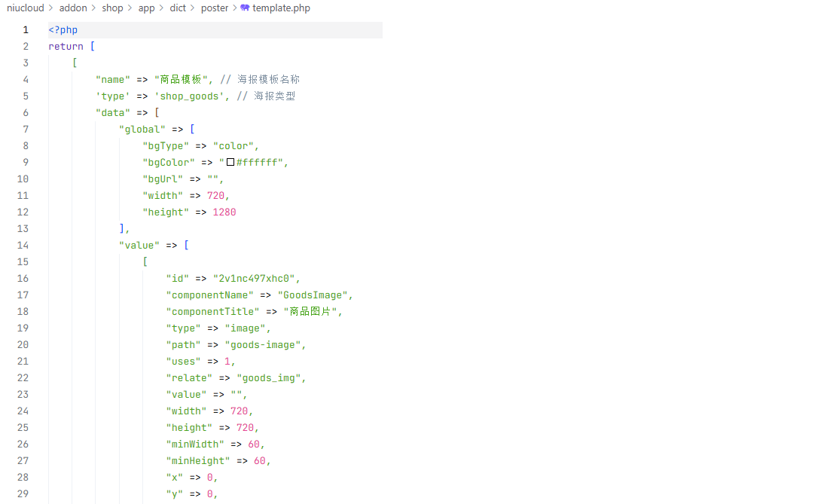Viewport: 821px width, 504px height.
Task: Expand the shop breadcrumb segment
Action: tap(112, 8)
